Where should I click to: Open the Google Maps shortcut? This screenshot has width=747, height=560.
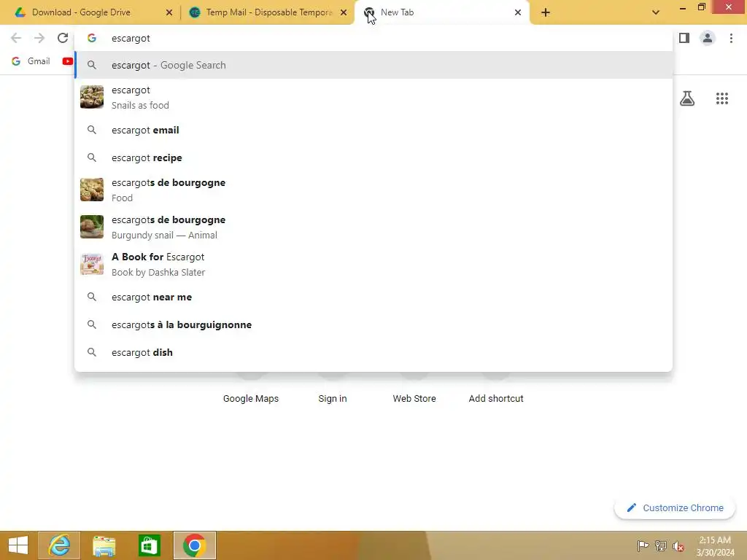click(251, 398)
